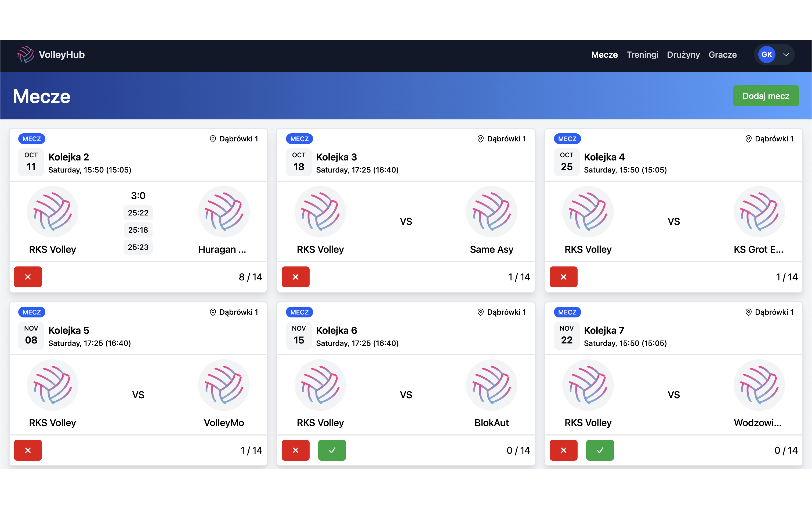Open the GK user avatar menu
This screenshot has height=527, width=812.
pos(767,54)
